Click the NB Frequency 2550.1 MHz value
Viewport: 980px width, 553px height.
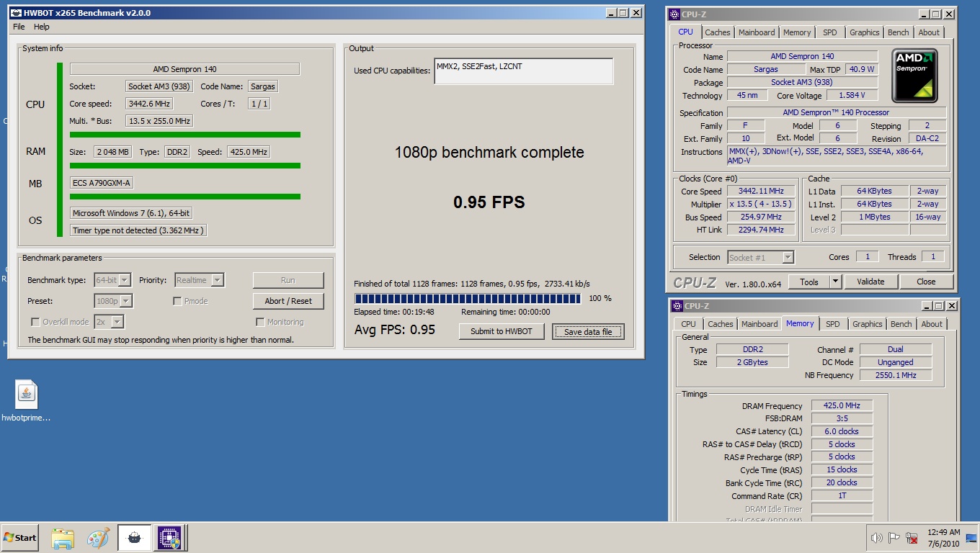pyautogui.click(x=896, y=375)
